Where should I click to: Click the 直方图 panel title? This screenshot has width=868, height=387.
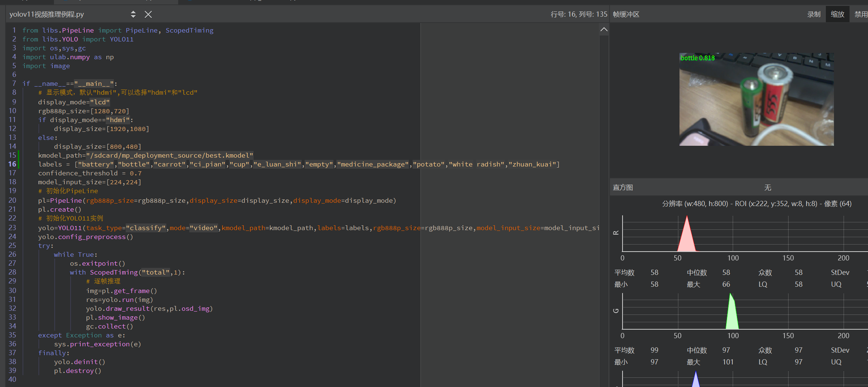tap(623, 188)
